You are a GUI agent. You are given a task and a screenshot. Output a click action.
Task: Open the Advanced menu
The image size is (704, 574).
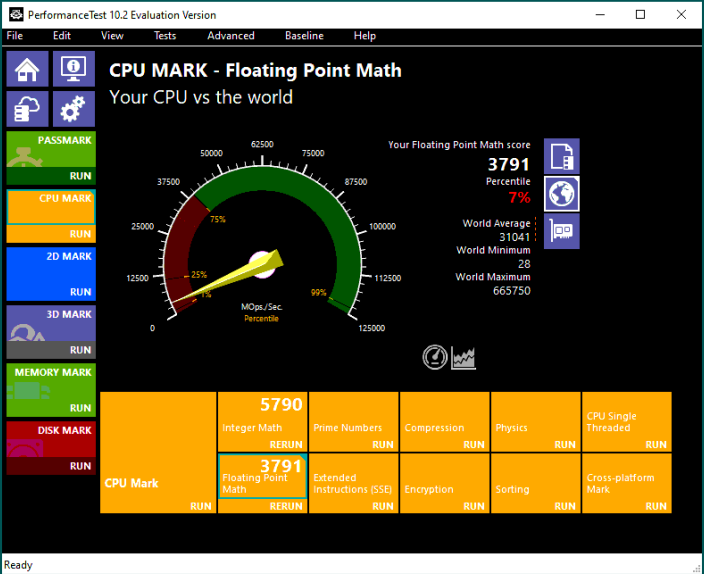coord(231,35)
